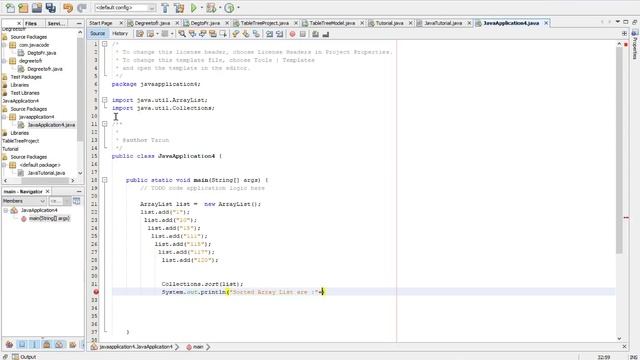Click the Comment code icon
The height and width of the screenshot is (360, 640).
tap(315, 34)
